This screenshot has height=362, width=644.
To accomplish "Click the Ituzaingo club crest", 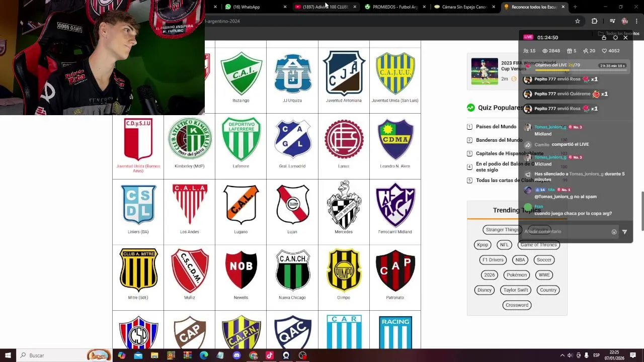I will pos(241,73).
